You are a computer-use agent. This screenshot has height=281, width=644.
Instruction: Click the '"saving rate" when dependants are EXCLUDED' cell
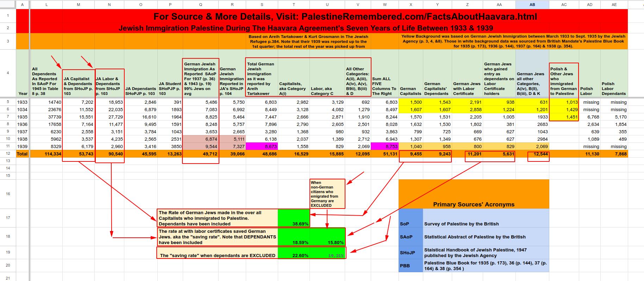click(217, 253)
